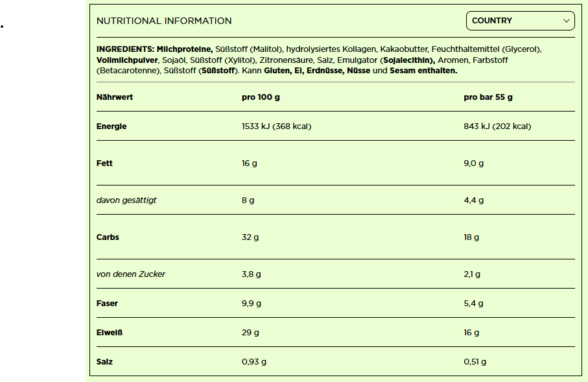Click the "pro bar 55 g" column header
This screenshot has height=382, width=588.
pyautogui.click(x=488, y=97)
